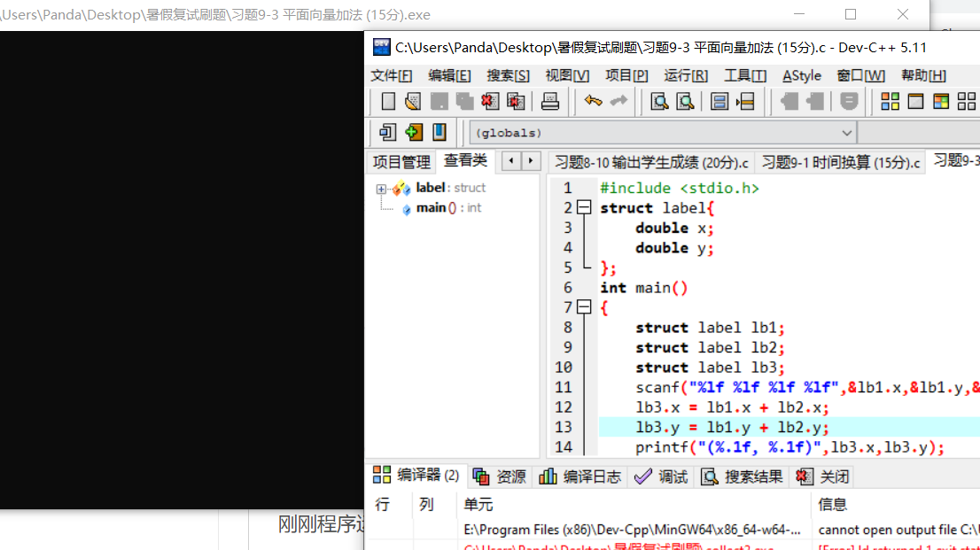Create a new file via toolbar icon
980x550 pixels.
(386, 101)
